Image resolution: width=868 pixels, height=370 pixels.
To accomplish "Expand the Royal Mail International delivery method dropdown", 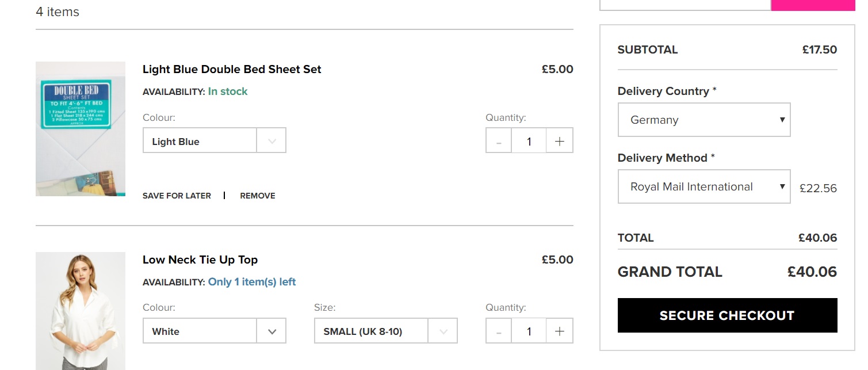I will coord(703,186).
